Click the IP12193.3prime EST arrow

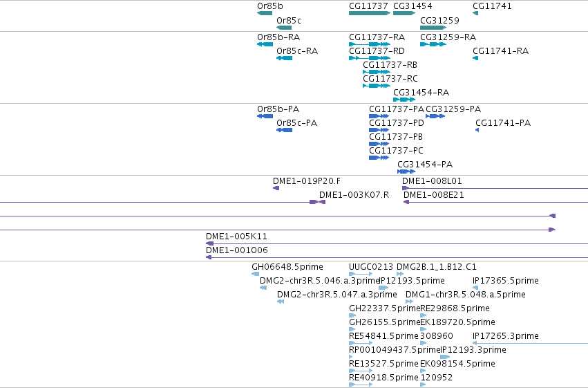pos(445,357)
